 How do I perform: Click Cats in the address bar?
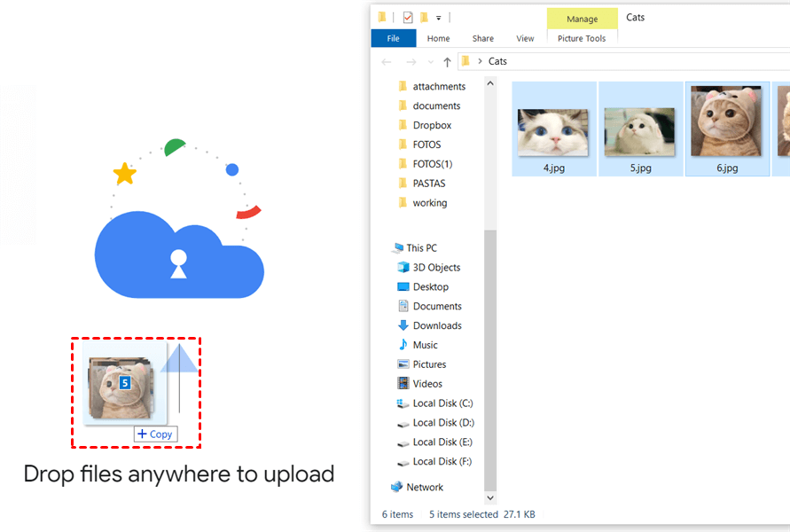pos(497,61)
